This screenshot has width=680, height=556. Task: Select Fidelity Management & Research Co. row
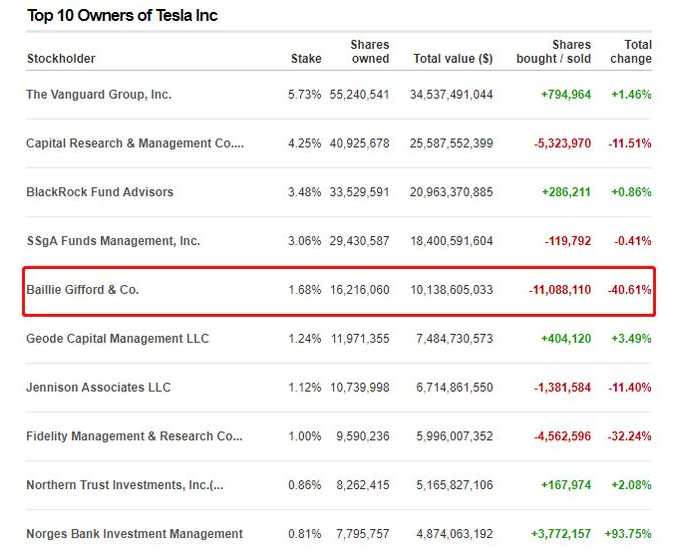pyautogui.click(x=134, y=436)
